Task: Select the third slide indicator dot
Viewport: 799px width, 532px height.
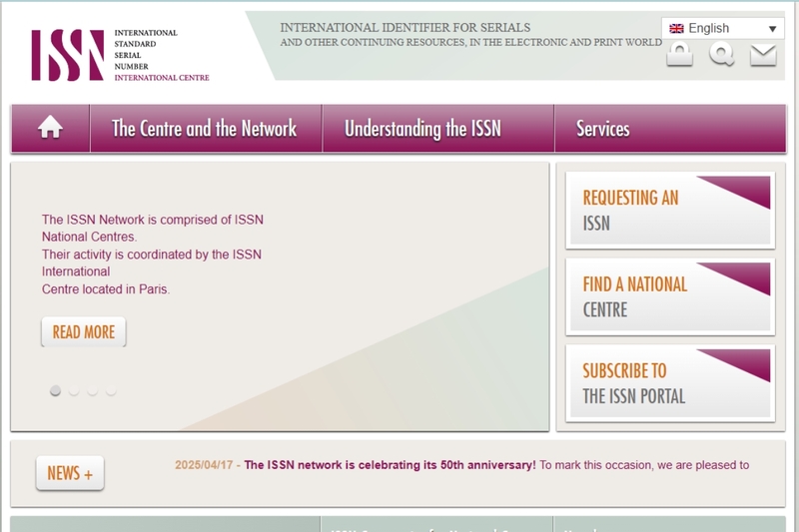Action: click(92, 390)
